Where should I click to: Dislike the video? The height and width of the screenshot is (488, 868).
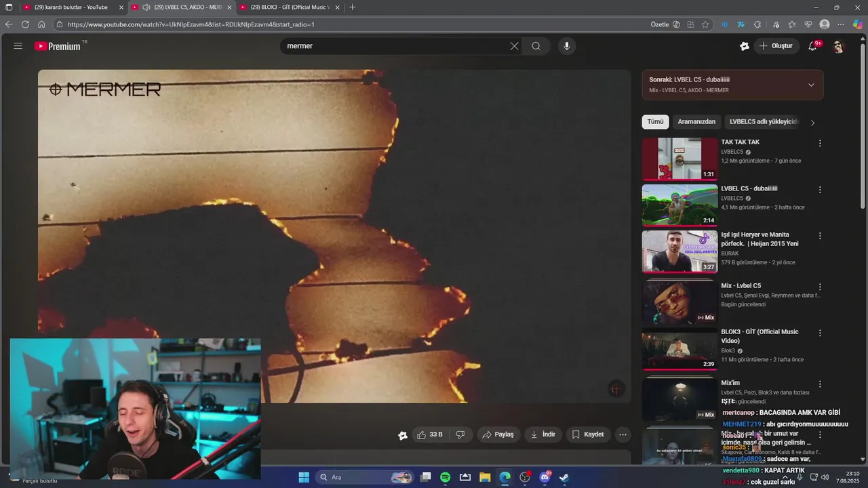(x=460, y=434)
